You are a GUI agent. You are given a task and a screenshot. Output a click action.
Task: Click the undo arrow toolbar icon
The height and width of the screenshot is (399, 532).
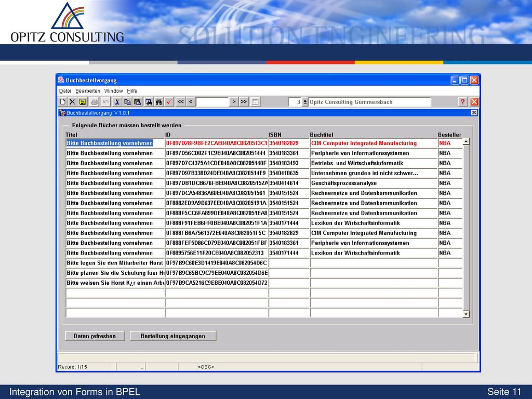tap(105, 102)
